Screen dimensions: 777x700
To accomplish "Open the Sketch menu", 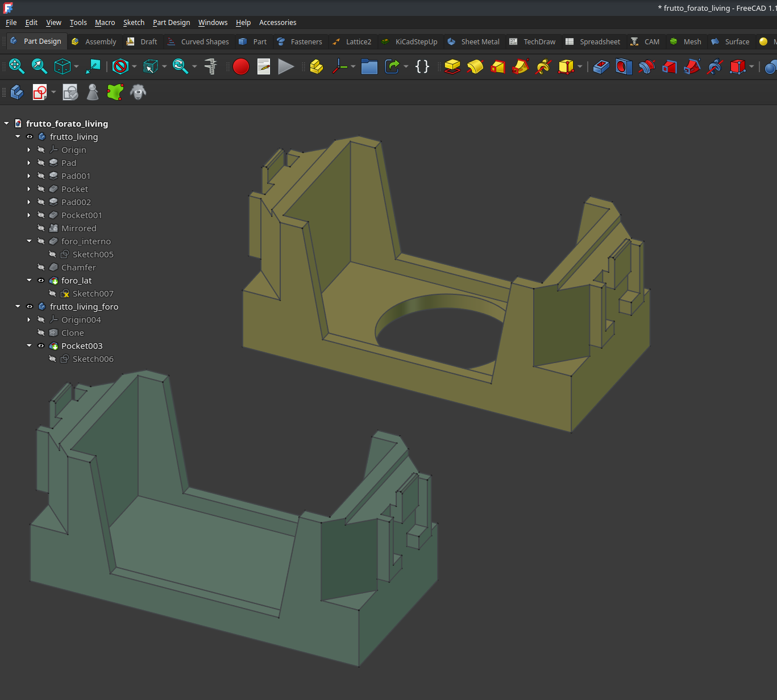I will 134,23.
